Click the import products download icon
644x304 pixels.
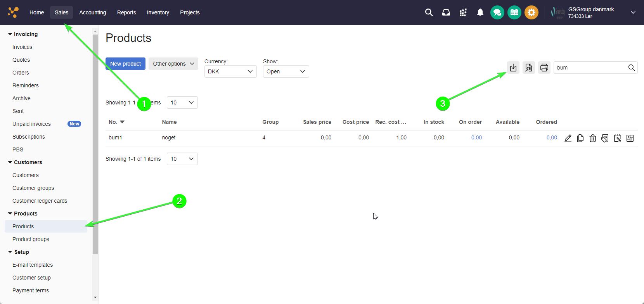pos(513,68)
